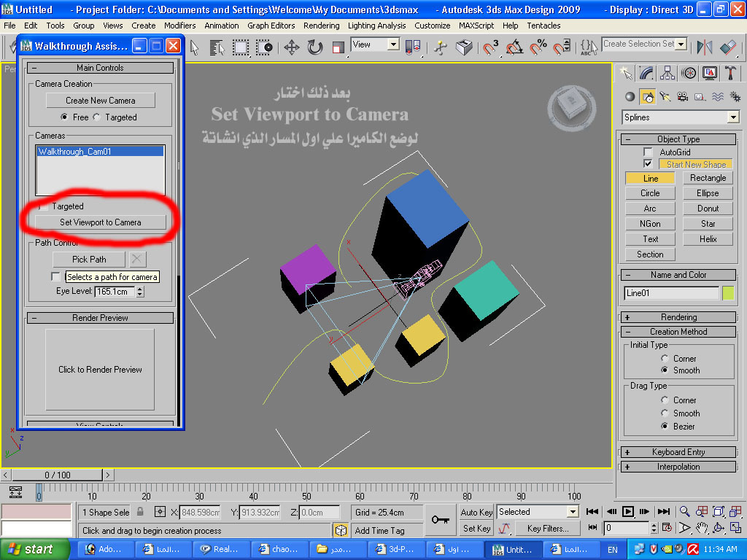Image resolution: width=747 pixels, height=560 pixels.
Task: Open the Modify command panel tab
Action: [646, 73]
